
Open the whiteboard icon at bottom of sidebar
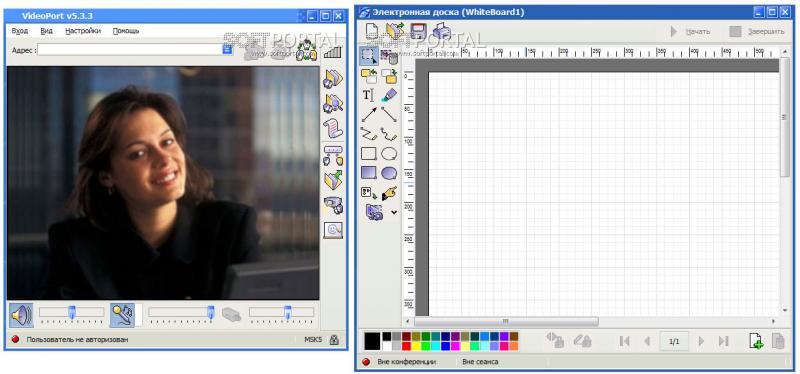[333, 230]
